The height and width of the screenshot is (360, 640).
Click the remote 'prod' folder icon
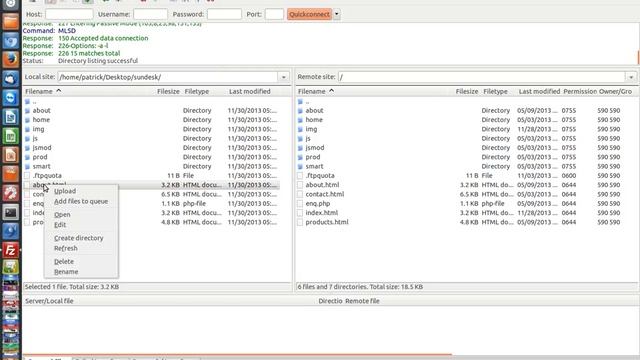click(x=300, y=157)
